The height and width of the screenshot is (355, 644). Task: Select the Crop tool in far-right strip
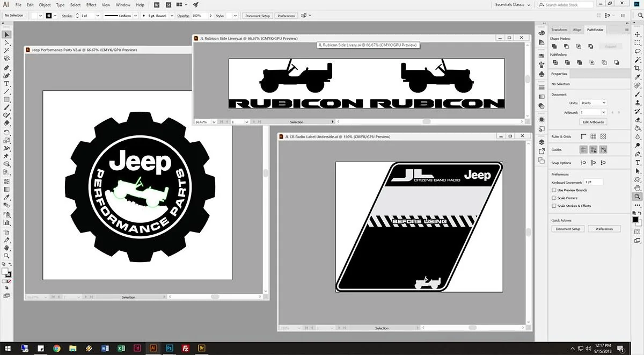tap(638, 68)
